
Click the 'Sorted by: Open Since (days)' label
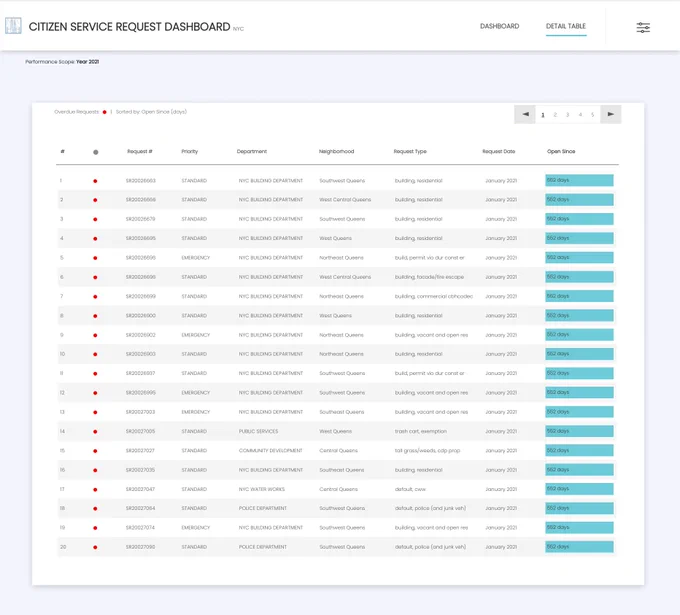pos(151,112)
